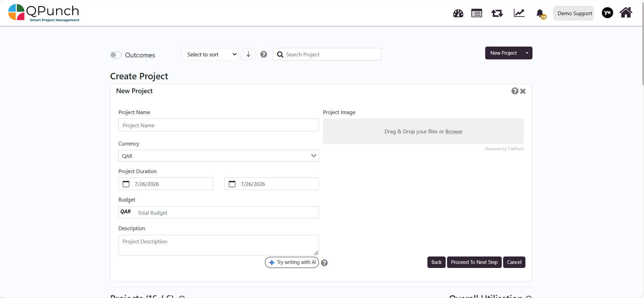Open calendar icon of start date
The image size is (644, 298).
click(x=126, y=184)
